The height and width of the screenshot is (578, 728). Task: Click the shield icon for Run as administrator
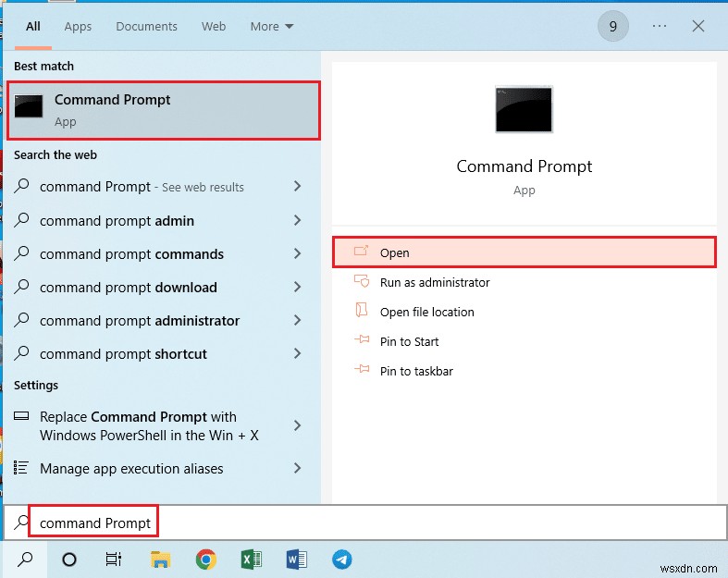361,281
